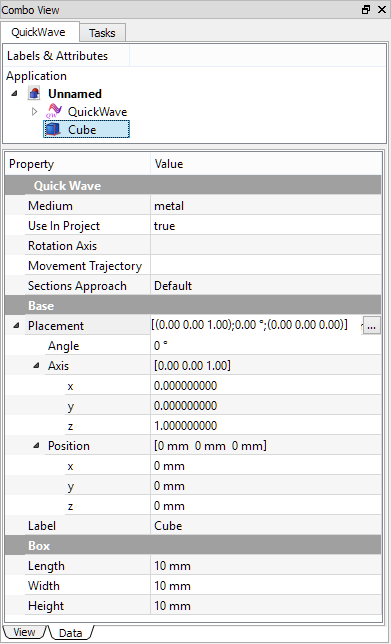391x644 pixels.
Task: Collapse the Axis property row
Action: tap(36, 365)
